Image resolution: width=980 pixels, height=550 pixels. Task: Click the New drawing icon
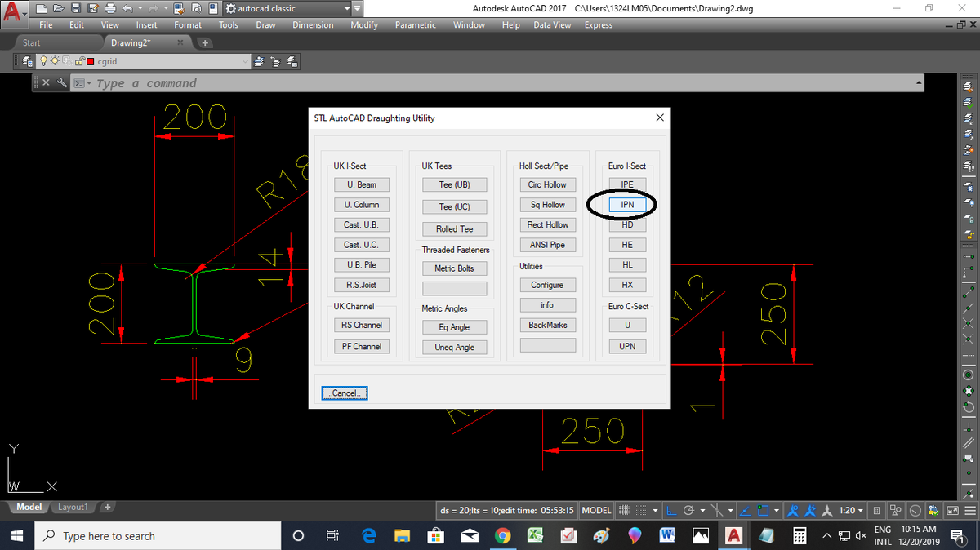pyautogui.click(x=41, y=8)
